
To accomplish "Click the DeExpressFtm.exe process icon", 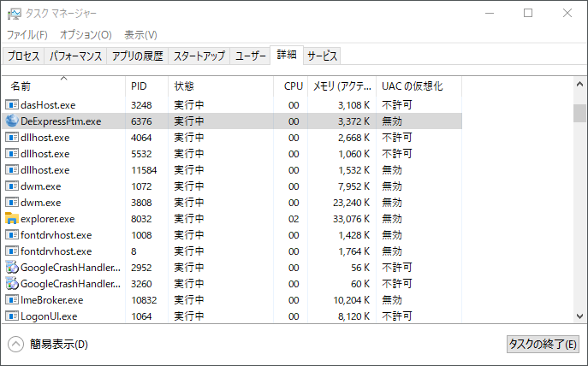I will click(12, 121).
